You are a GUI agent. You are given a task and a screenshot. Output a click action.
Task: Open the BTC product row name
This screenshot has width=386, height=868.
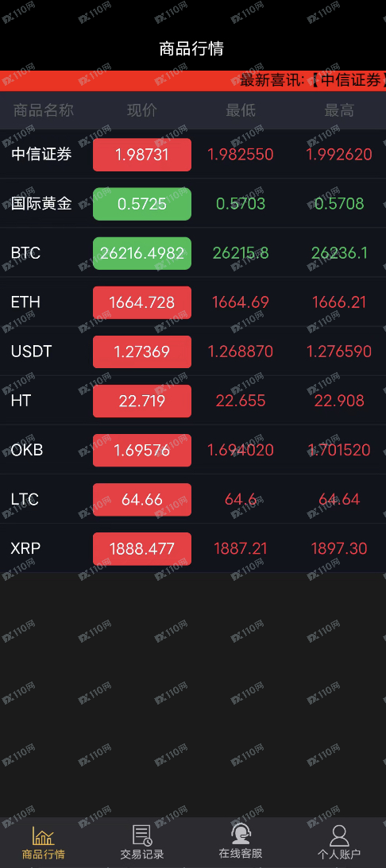[25, 253]
